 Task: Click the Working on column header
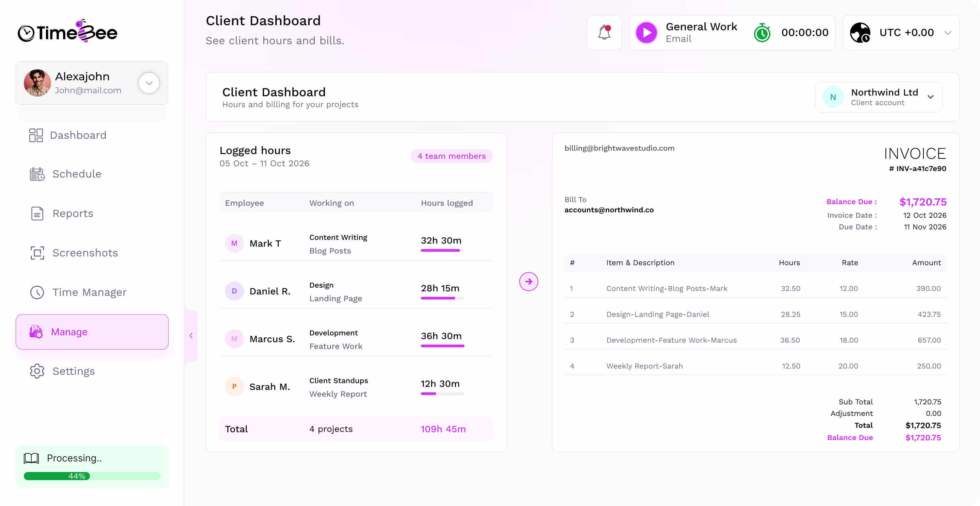(x=332, y=203)
